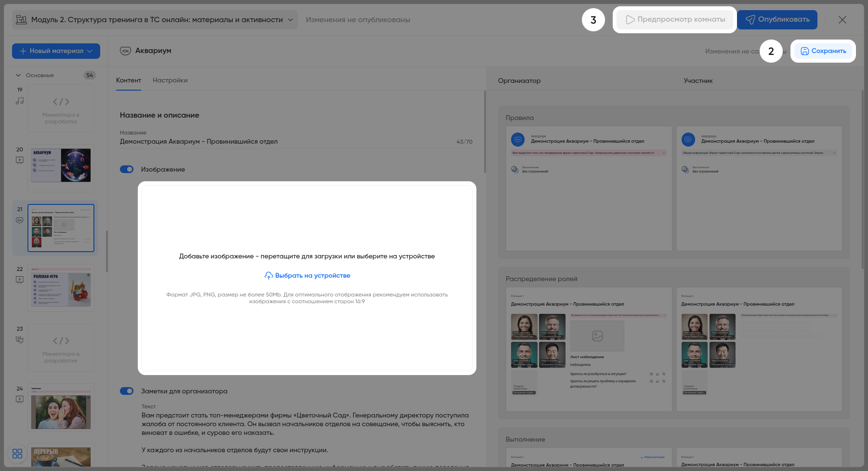Click the music note icon beside slide 19
Screen dimensions: 868x471
tap(19, 101)
